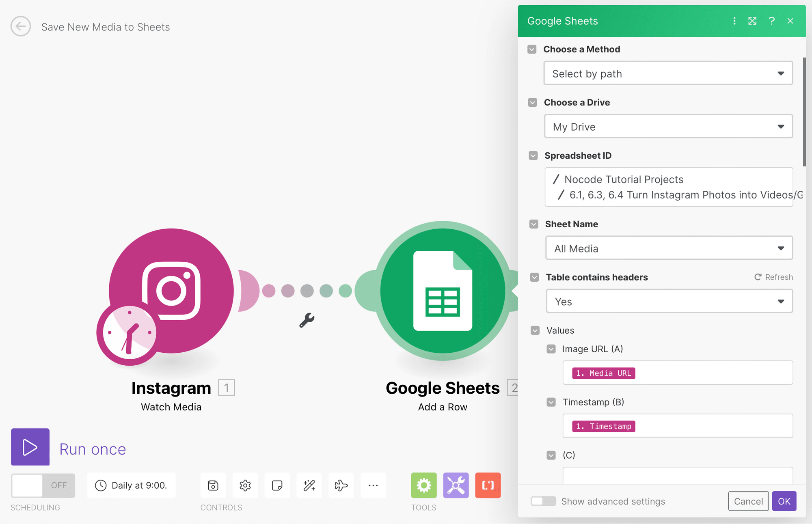Click the Run once label
812x524 pixels.
[93, 449]
